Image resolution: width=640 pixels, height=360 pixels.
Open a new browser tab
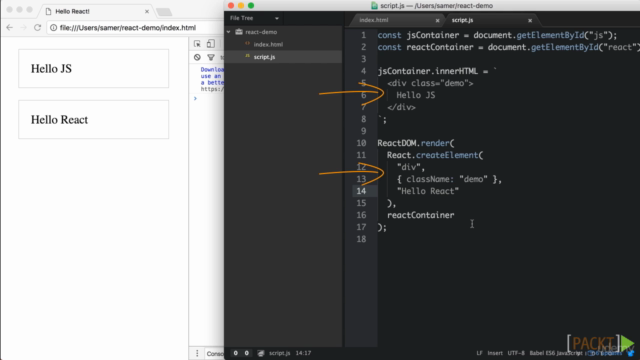164,12
